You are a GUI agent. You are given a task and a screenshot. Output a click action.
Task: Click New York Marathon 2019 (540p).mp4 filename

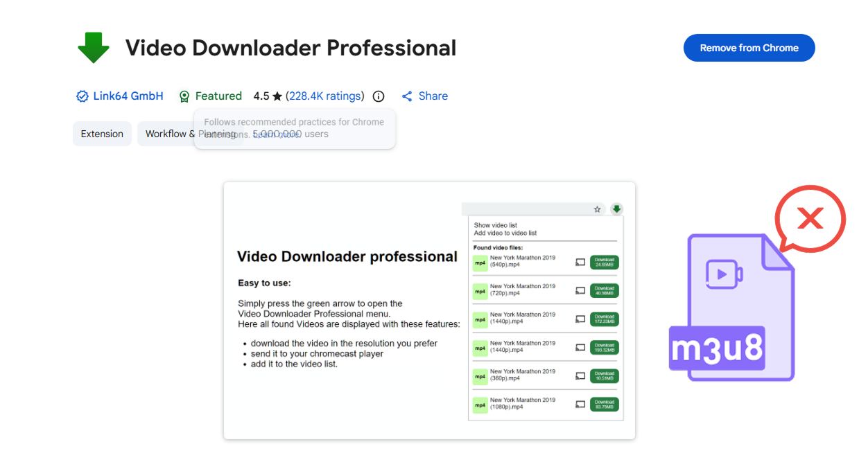[523, 261]
